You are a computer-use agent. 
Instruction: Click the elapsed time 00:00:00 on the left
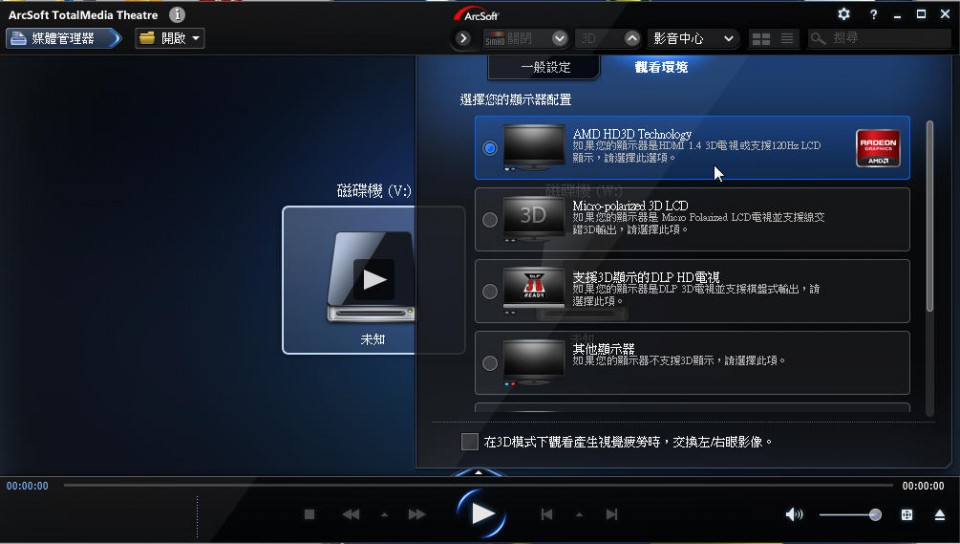tap(28, 486)
